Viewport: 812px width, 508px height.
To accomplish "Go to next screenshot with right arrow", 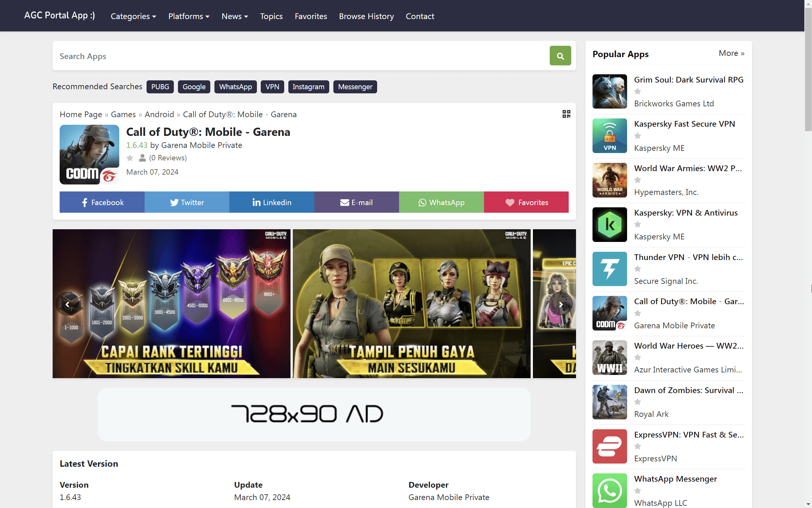I will click(x=561, y=304).
